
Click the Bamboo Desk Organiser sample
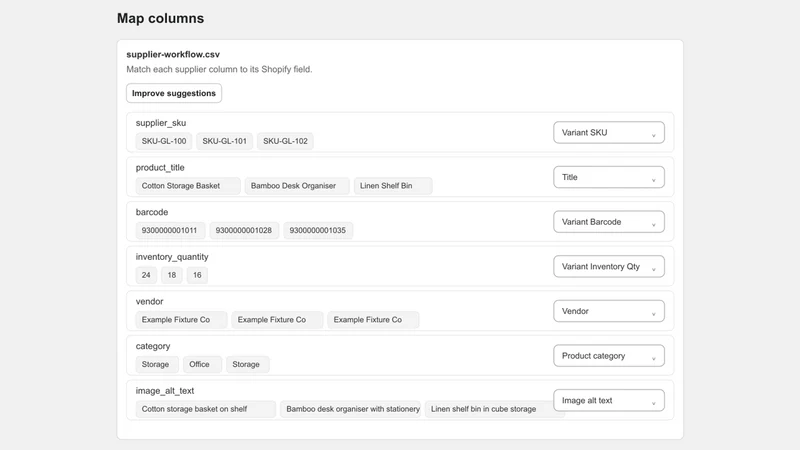coord(297,186)
